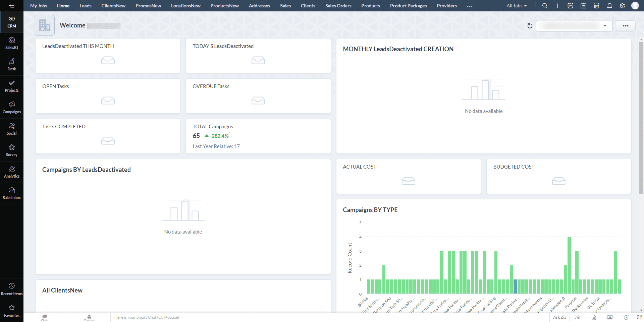The width and height of the screenshot is (644, 322).
Task: Open the setup gear icon
Action: (x=622, y=6)
